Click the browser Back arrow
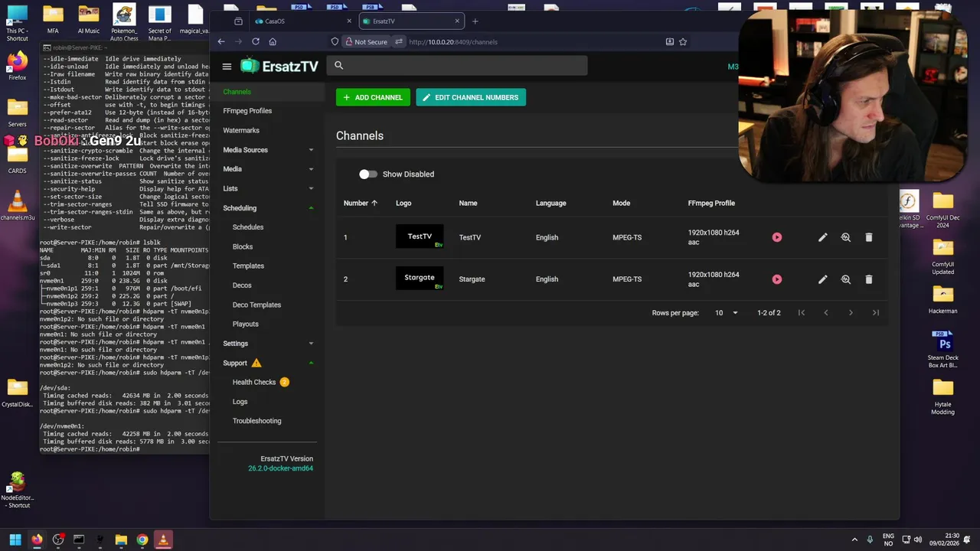The image size is (980, 551). pyautogui.click(x=221, y=41)
